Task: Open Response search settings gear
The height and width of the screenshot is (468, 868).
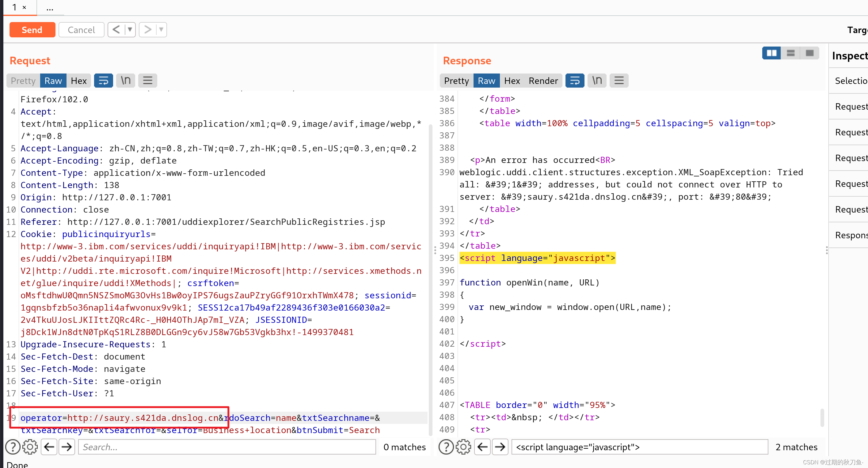Action: click(464, 447)
